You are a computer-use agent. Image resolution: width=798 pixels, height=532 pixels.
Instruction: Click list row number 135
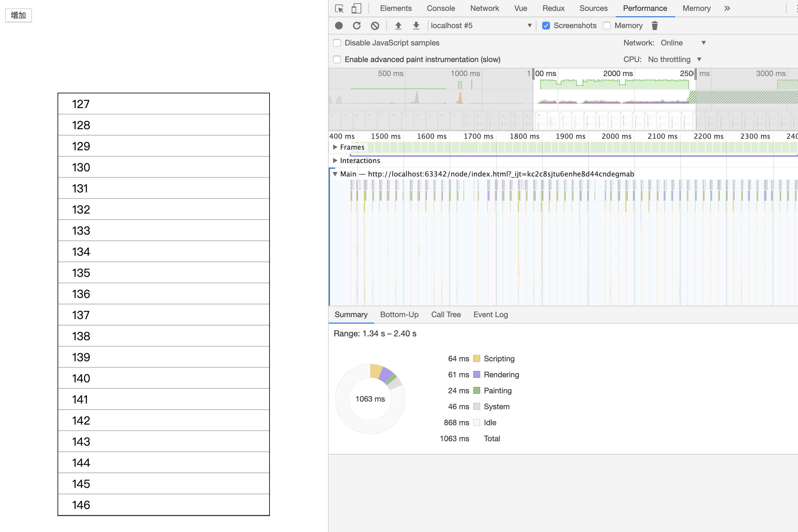pos(164,273)
